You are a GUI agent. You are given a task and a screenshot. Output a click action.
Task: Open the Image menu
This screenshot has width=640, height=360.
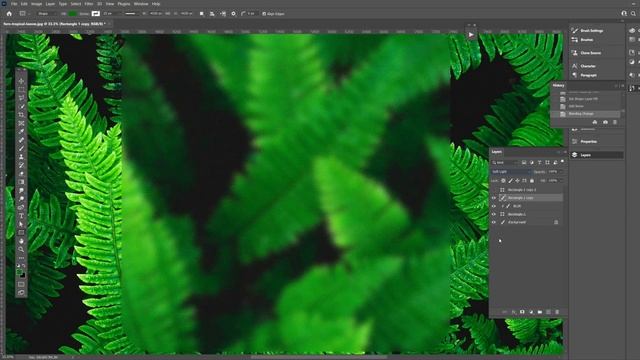37,4
